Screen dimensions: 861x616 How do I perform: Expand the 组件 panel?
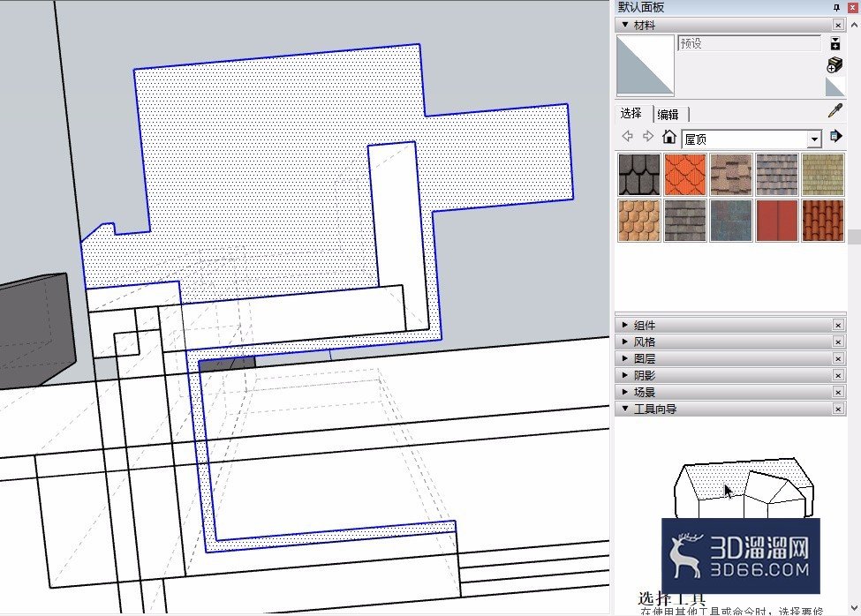pos(625,325)
